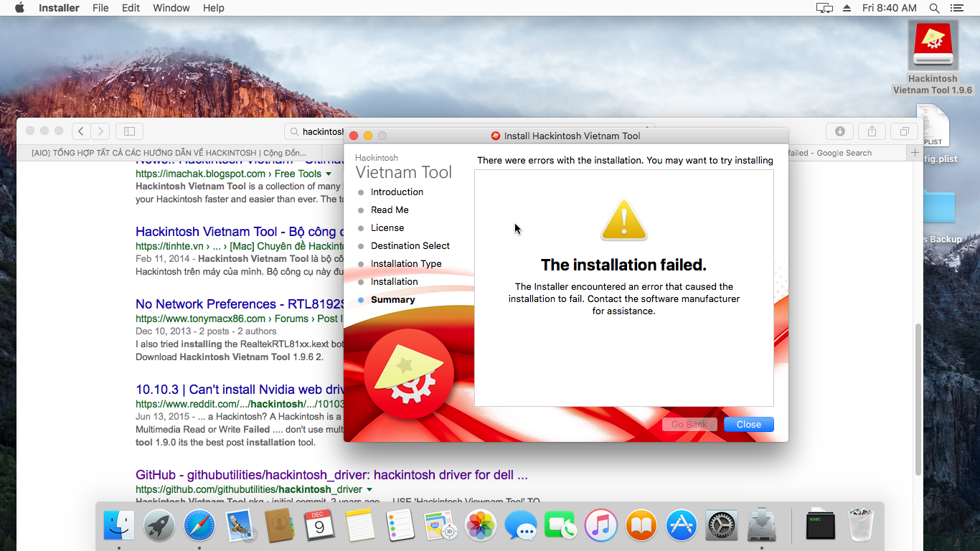Screen dimensions: 980x551
Task: Click Close in the installer dialog
Action: (748, 424)
